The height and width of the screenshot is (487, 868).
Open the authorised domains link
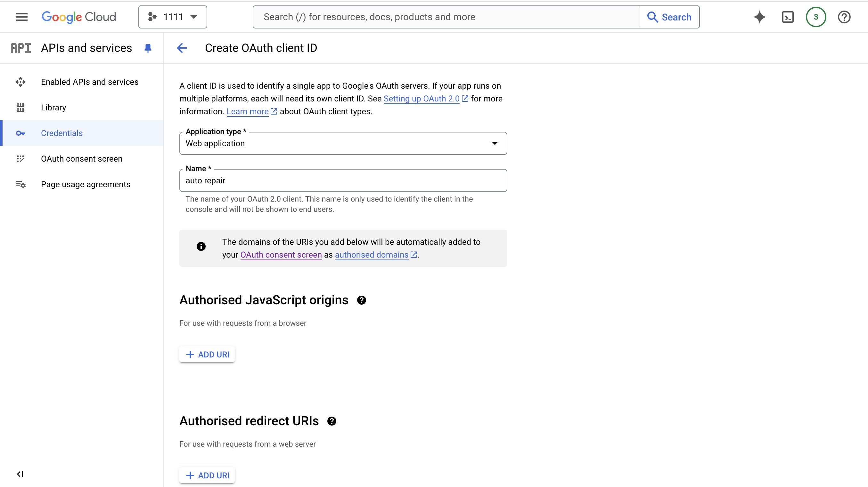point(371,255)
